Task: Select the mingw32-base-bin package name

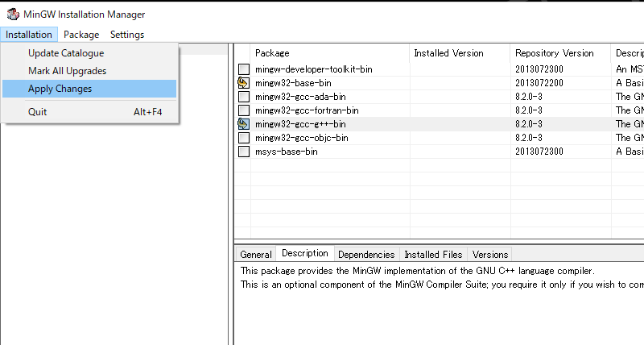Action: click(293, 83)
